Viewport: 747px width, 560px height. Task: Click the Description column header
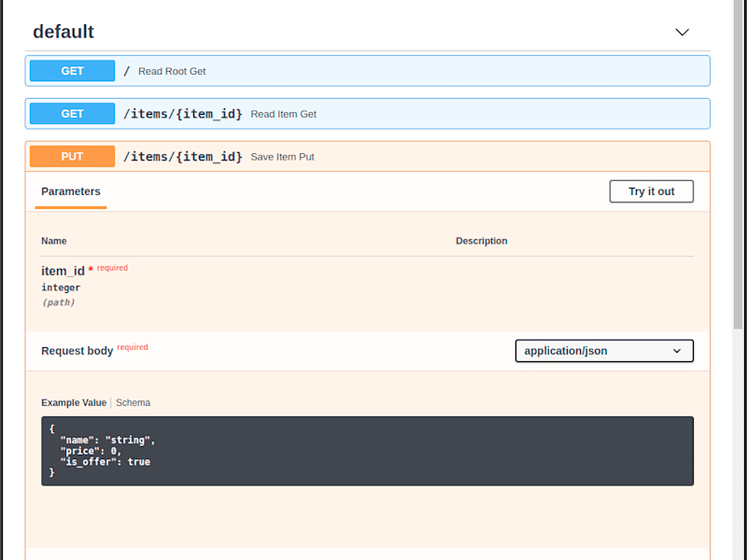[x=482, y=241]
